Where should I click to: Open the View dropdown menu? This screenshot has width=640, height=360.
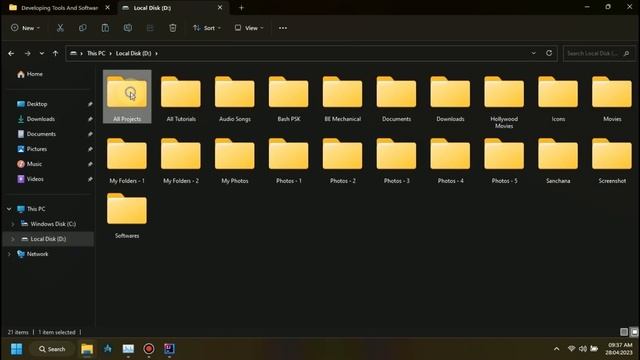(249, 28)
